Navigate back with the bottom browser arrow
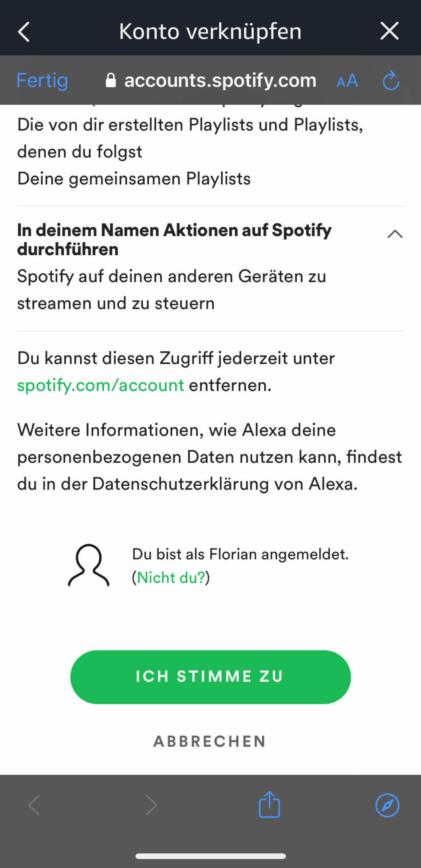The height and width of the screenshot is (868, 421). tap(34, 805)
